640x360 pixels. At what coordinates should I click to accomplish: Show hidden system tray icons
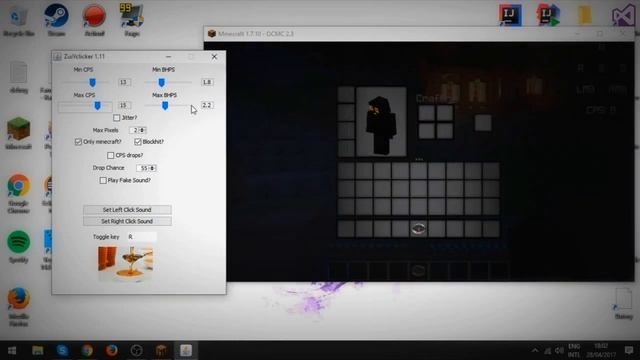point(535,350)
